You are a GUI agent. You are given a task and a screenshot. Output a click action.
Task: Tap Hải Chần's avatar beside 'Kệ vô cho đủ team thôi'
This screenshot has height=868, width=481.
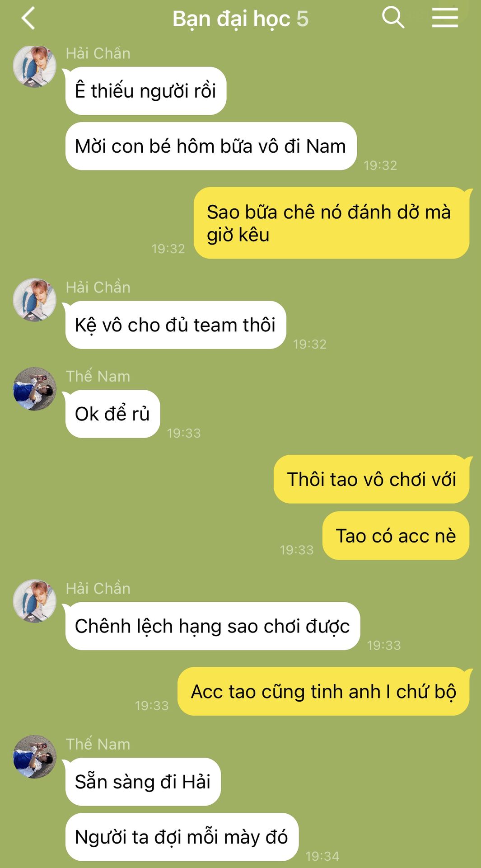[x=35, y=300]
